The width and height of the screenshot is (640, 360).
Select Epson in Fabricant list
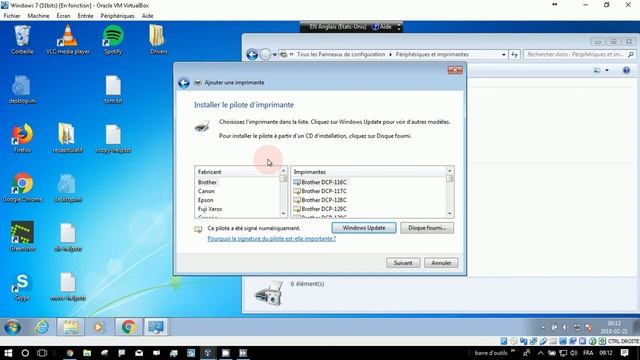(205, 200)
